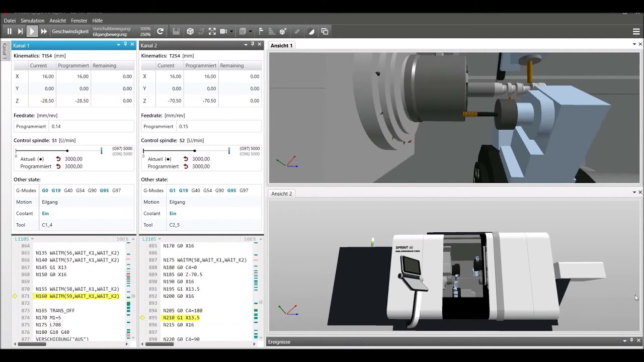This screenshot has height=362, width=644.
Task: Select highlighted code line N210 G1 X13.5
Action: tap(181, 318)
